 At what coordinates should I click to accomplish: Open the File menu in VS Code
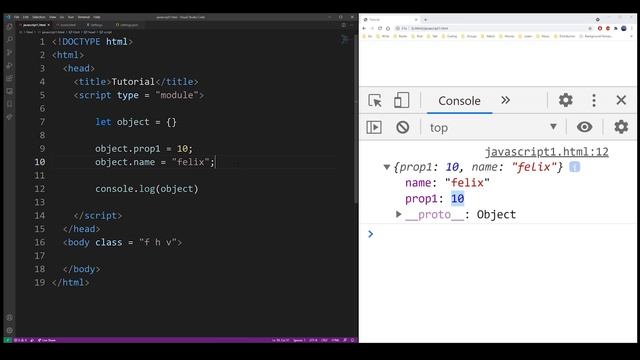[x=16, y=17]
